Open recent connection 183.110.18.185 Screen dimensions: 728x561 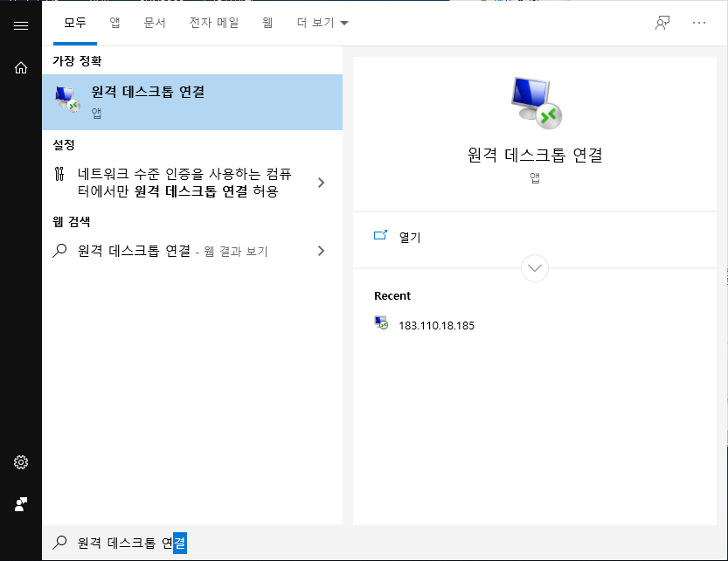(436, 326)
